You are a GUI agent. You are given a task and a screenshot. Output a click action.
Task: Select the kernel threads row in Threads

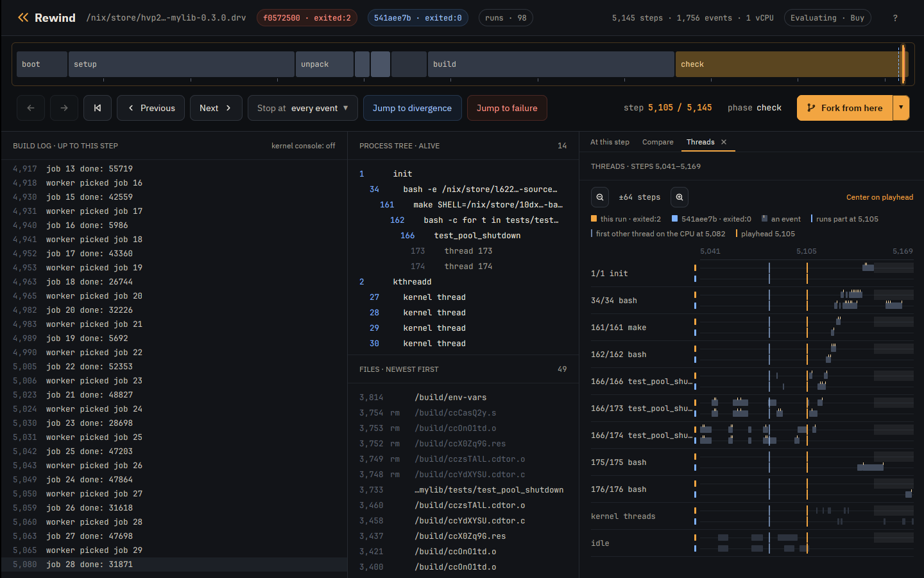(752, 516)
